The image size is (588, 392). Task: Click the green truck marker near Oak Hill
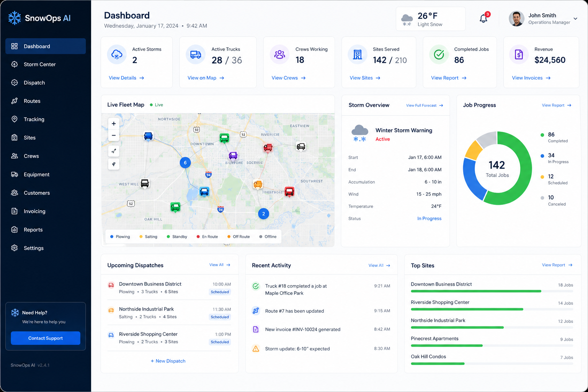(175, 207)
